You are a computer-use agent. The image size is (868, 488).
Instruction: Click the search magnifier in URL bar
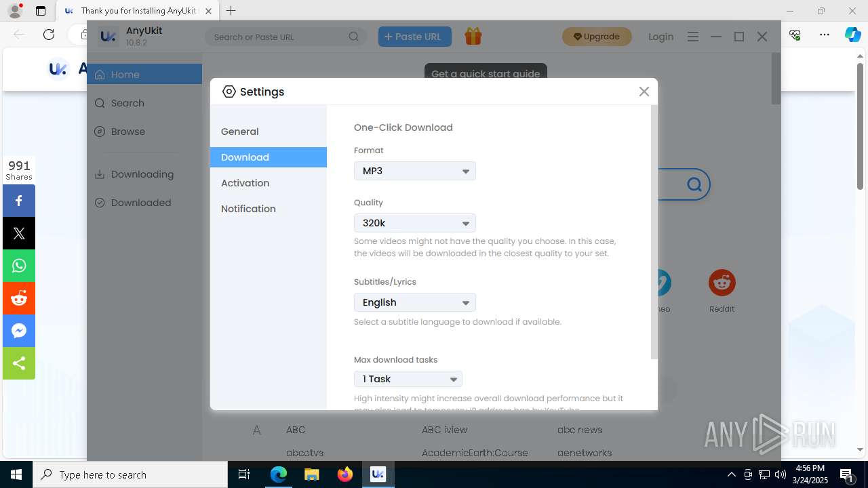pos(354,37)
